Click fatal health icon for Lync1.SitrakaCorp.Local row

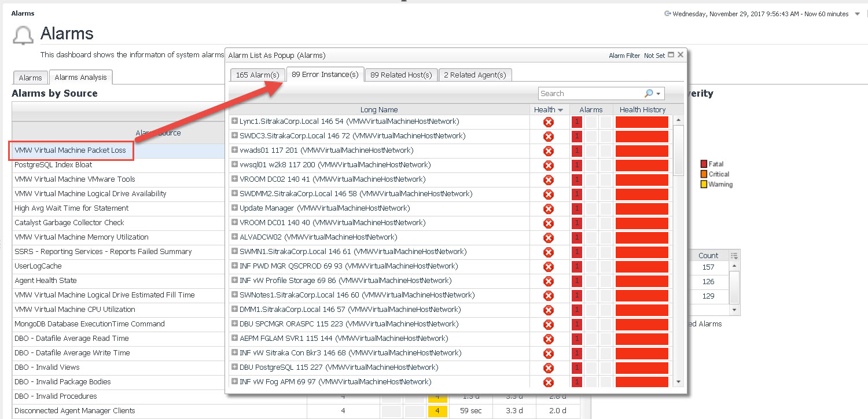click(x=549, y=122)
